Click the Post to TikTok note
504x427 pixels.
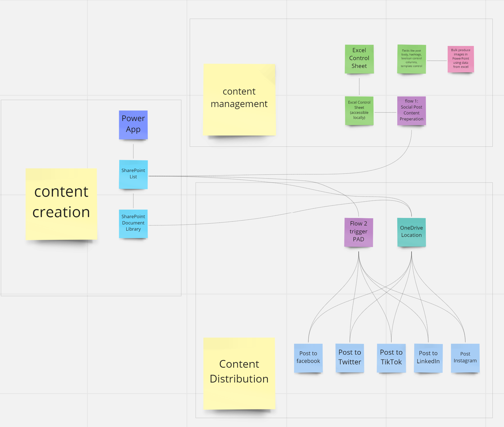pyautogui.click(x=391, y=358)
